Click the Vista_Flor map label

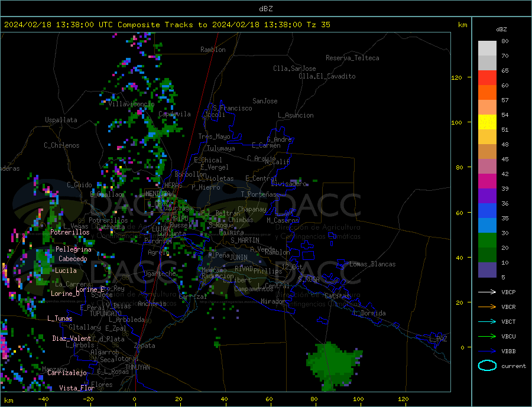[x=77, y=388]
